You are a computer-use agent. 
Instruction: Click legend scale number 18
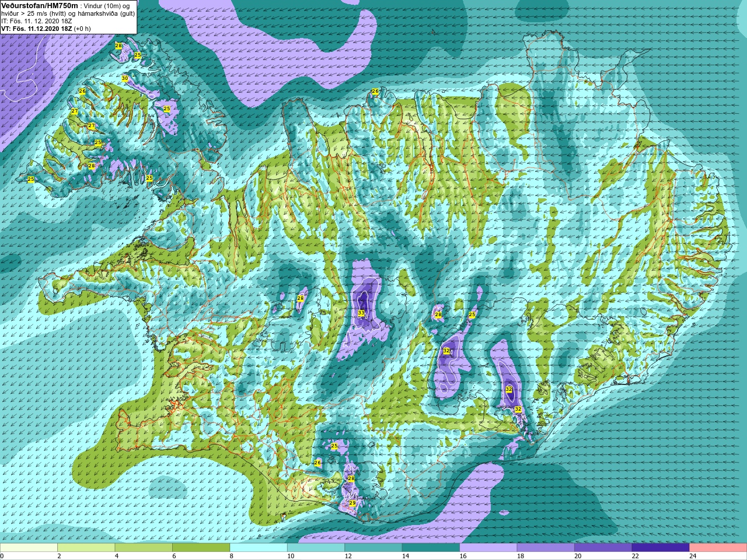pyautogui.click(x=521, y=556)
